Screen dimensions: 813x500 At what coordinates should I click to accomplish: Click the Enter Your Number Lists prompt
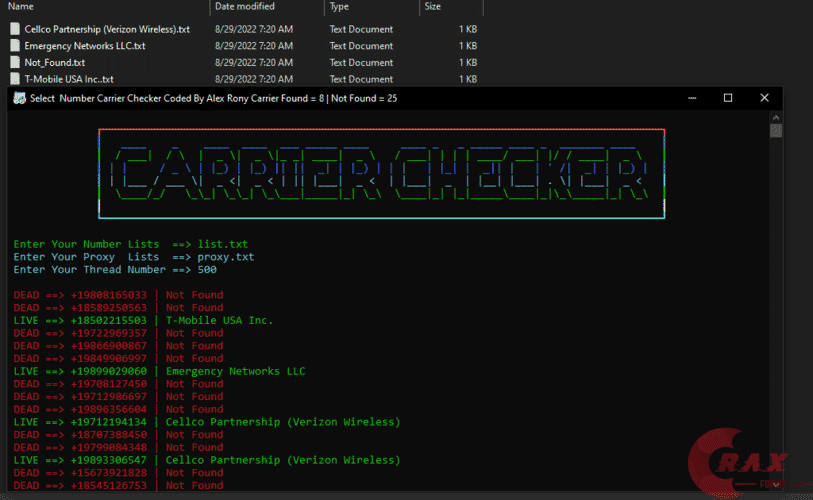(86, 244)
